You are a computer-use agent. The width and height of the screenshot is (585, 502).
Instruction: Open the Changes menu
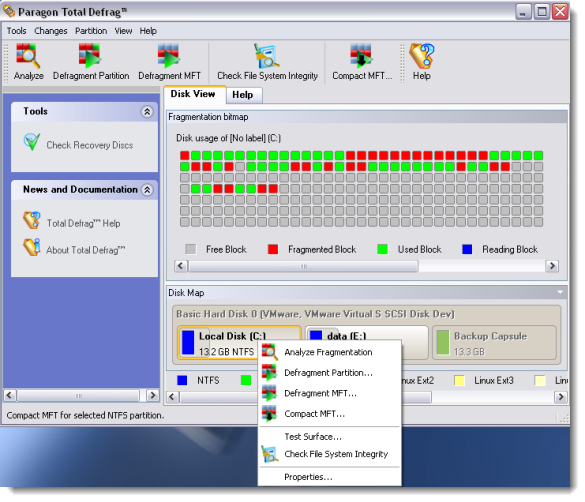point(51,31)
